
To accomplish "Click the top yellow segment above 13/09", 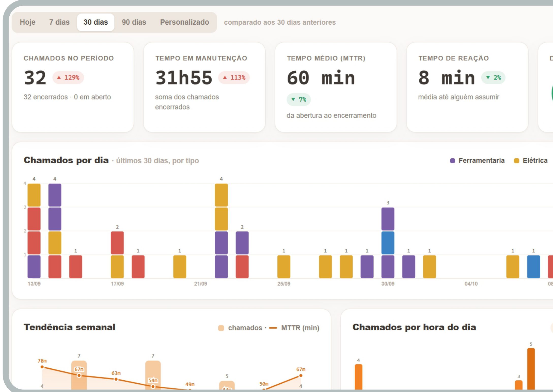I will (x=34, y=195).
